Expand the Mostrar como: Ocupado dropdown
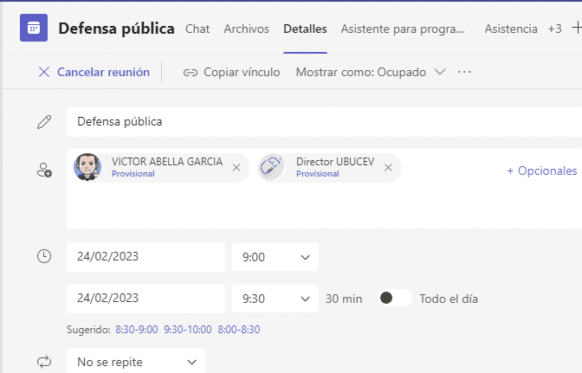 (x=370, y=72)
